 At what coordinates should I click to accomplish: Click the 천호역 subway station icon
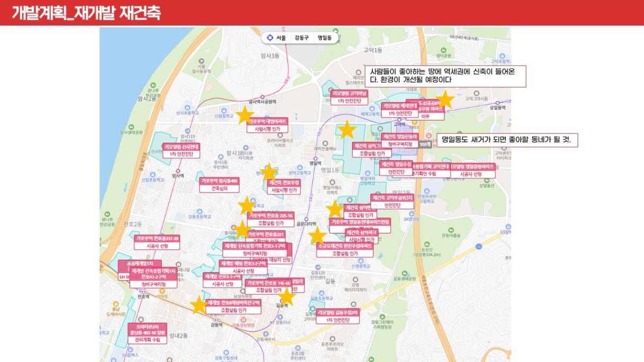click(x=142, y=291)
